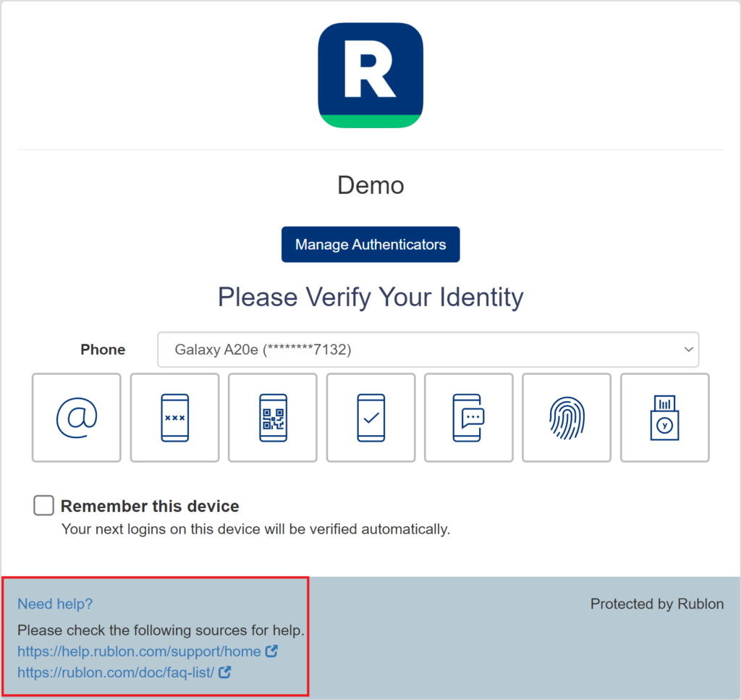The width and height of the screenshot is (741, 700).
Task: Click the Need help? link
Action: tap(54, 604)
